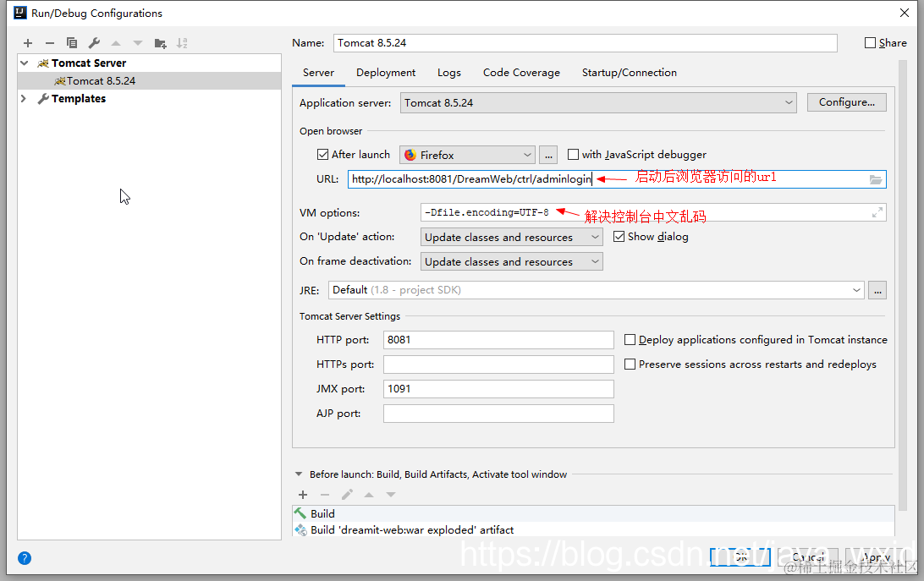This screenshot has height=581, width=924.
Task: Create new folder for configurations
Action: [160, 43]
